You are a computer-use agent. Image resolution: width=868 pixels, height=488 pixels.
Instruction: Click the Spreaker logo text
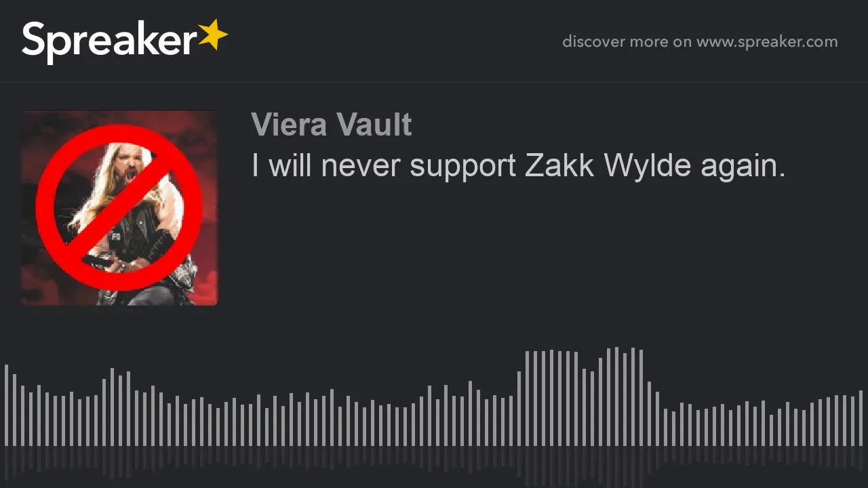click(x=110, y=42)
